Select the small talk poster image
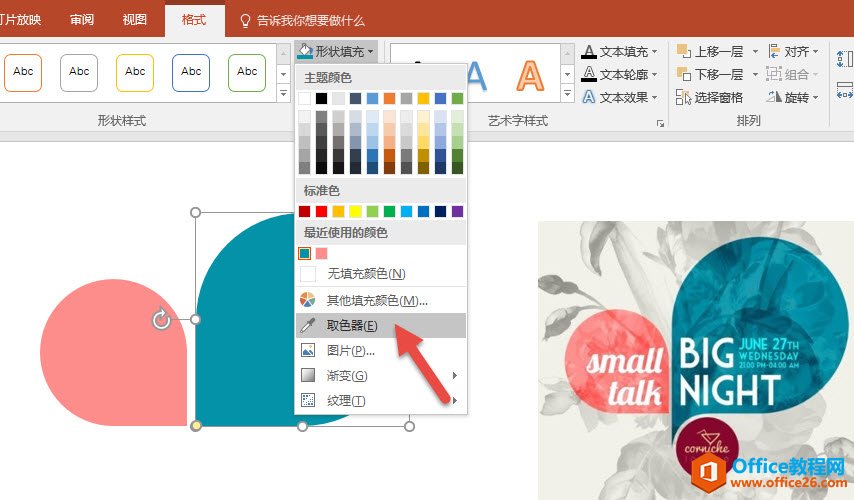Viewport: 854px width, 500px height. click(x=696, y=360)
